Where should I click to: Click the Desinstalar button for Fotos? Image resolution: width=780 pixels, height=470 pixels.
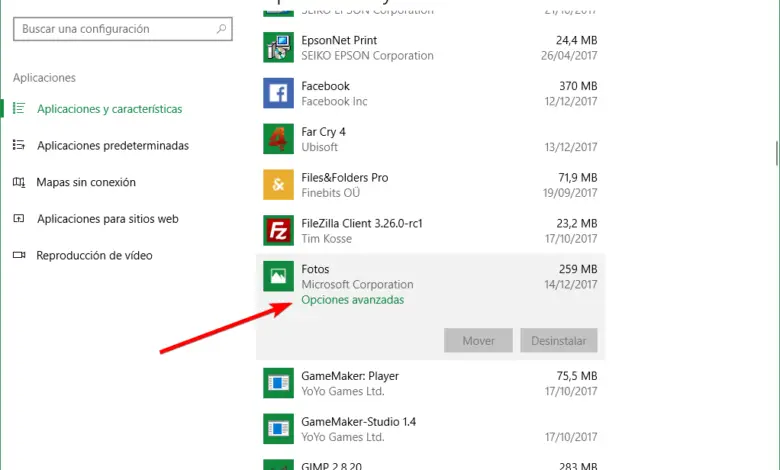click(559, 341)
